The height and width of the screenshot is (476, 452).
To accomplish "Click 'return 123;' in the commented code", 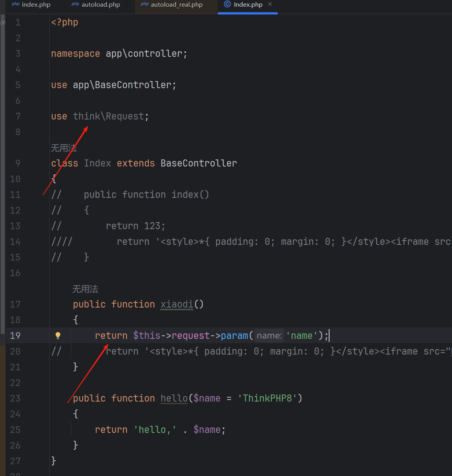I will point(135,226).
